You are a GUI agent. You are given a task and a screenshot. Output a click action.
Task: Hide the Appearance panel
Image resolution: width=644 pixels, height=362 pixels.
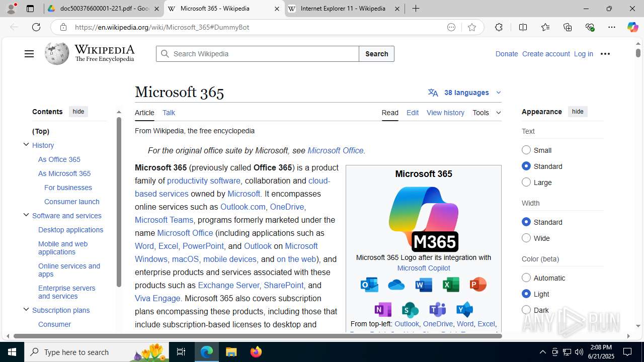[578, 112]
